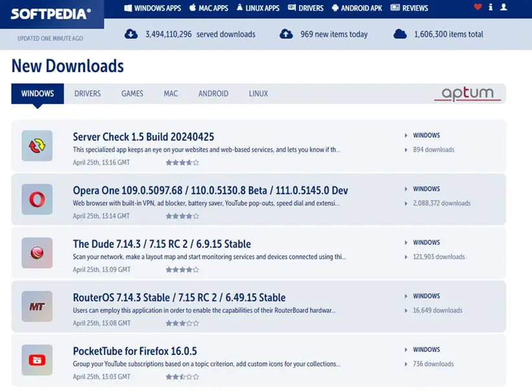Screen dimensions: 532x392
Task: Click the Softpedia logo
Action: point(51,14)
